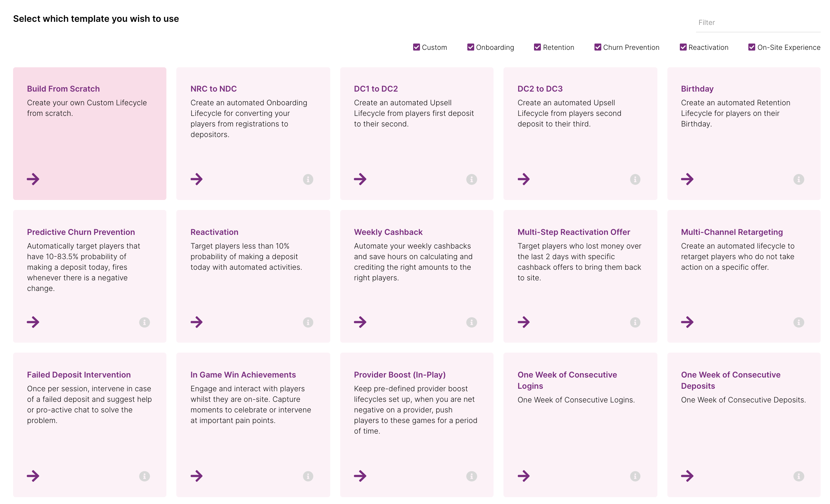The width and height of the screenshot is (830, 504).
Task: Select the Multi-Channel Retargeting template title
Action: pos(732,232)
